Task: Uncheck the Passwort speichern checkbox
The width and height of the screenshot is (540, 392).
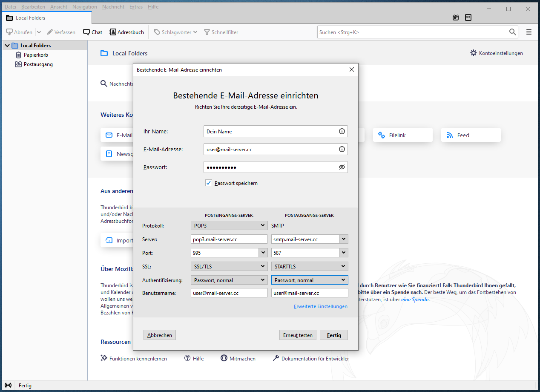Action: (x=209, y=183)
